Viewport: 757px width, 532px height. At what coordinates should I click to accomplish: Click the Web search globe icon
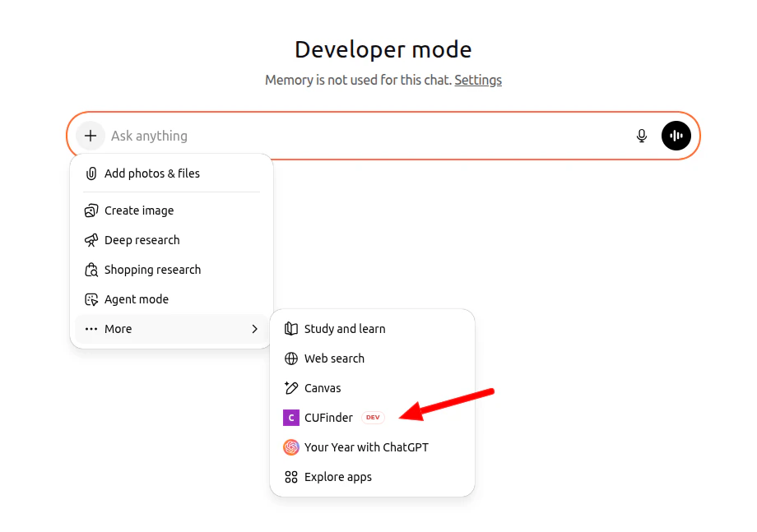pos(290,359)
